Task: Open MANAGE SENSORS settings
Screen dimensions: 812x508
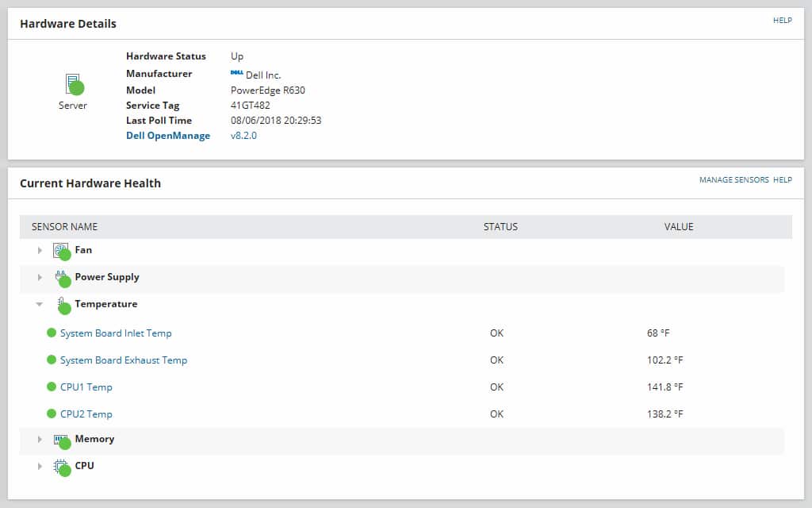Action: pos(733,180)
